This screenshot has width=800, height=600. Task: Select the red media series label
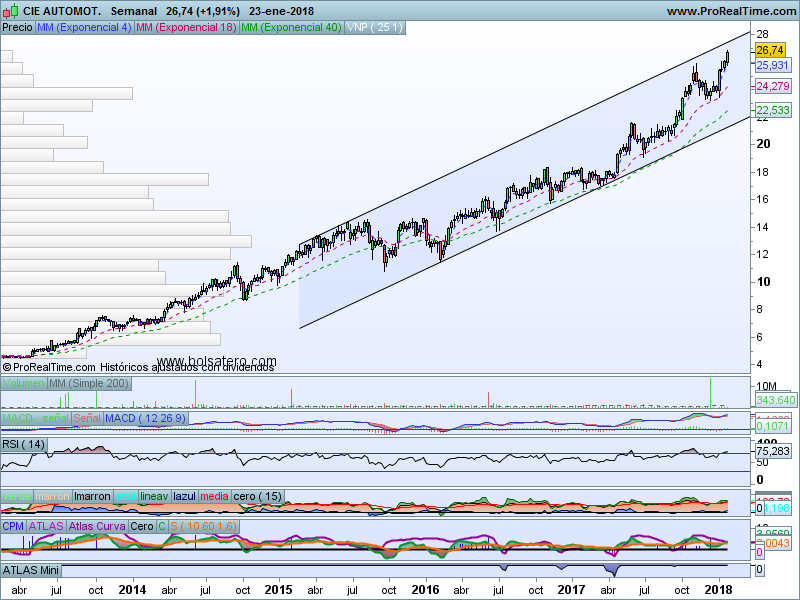point(213,497)
